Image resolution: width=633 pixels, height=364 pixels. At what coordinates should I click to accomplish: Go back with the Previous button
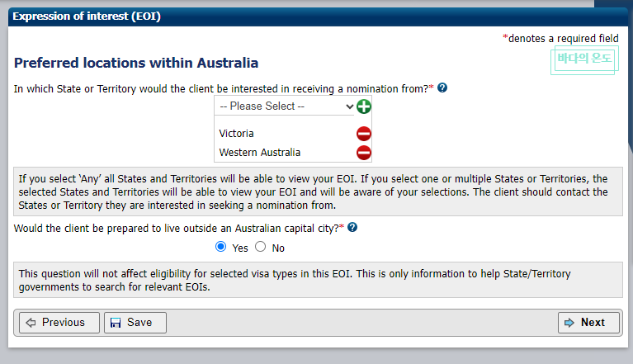point(58,323)
